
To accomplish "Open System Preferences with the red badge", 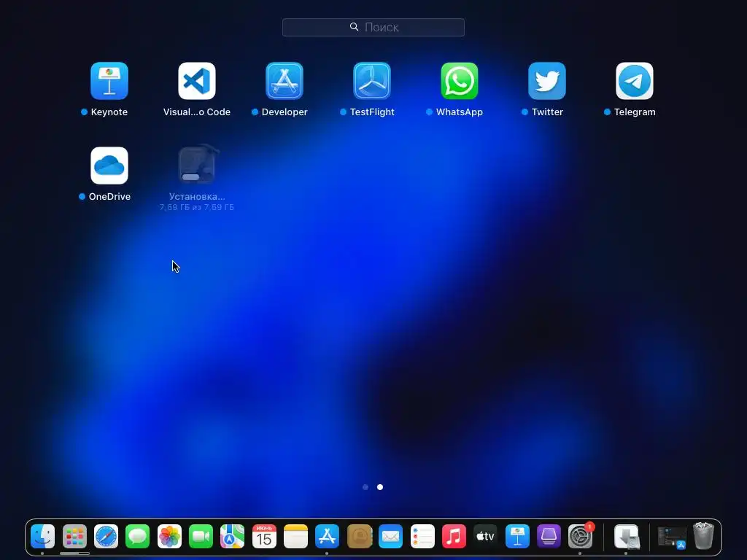I will point(581,535).
